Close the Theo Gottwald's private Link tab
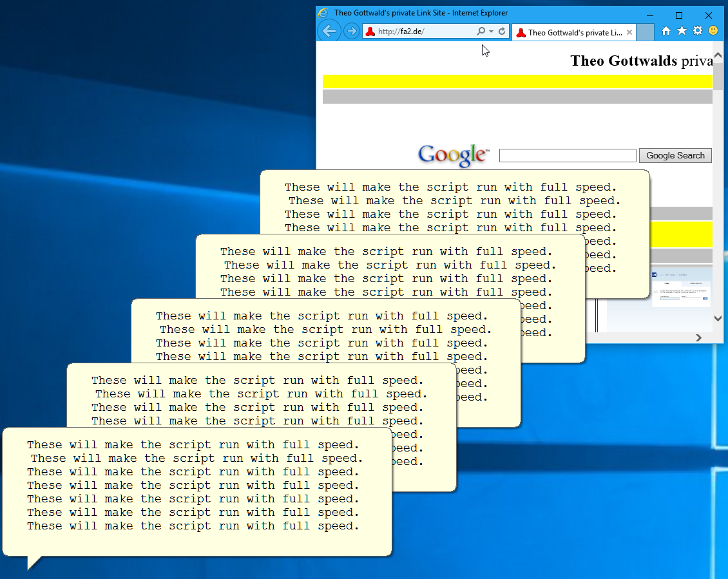The height and width of the screenshot is (579, 728). pos(629,32)
